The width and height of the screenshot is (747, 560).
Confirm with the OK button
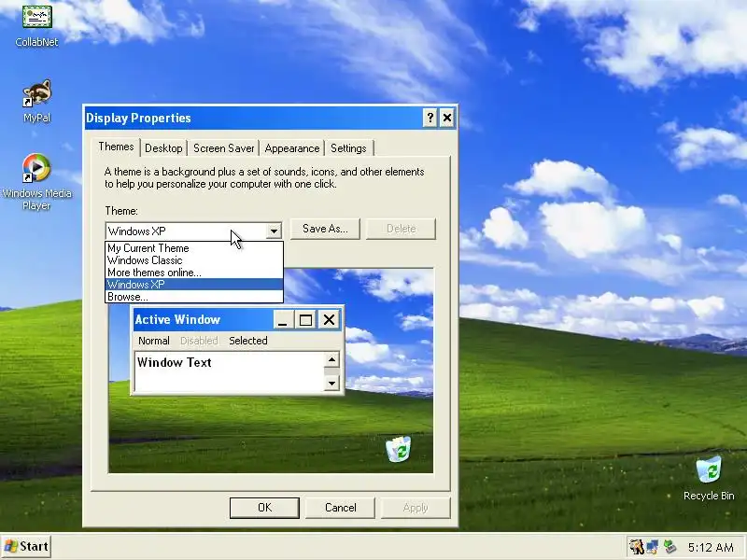(264, 508)
